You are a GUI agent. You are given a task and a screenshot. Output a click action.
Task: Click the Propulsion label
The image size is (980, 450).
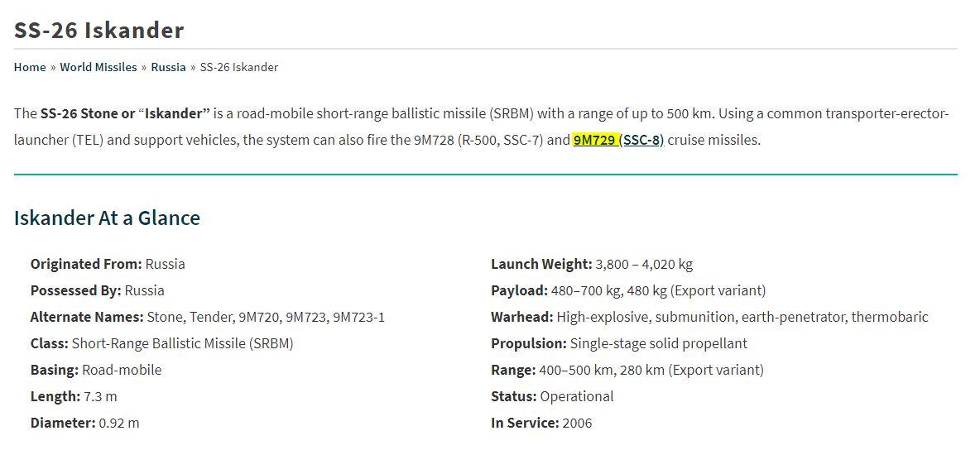(529, 343)
